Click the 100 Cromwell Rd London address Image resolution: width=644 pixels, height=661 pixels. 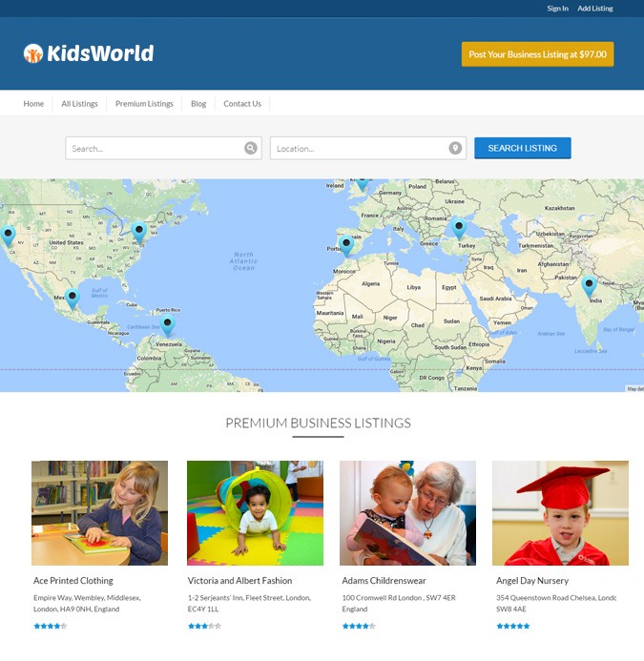pyautogui.click(x=399, y=603)
